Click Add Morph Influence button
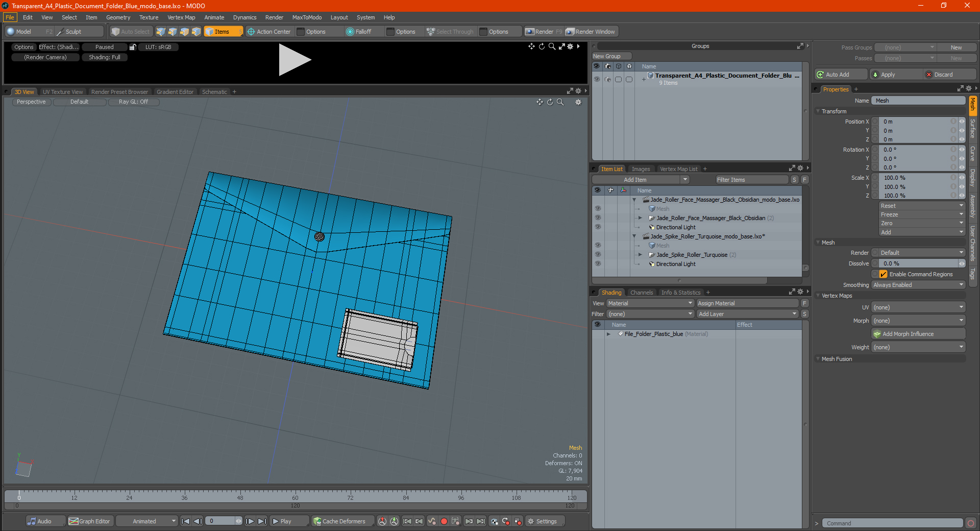 point(918,334)
